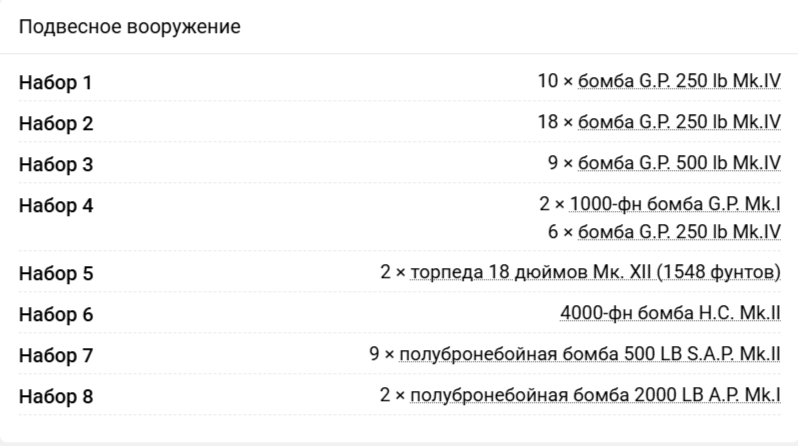Click the "10 ×" quantity in Набор 1
Image resolution: width=798 pixels, height=446 pixels.
(x=549, y=82)
